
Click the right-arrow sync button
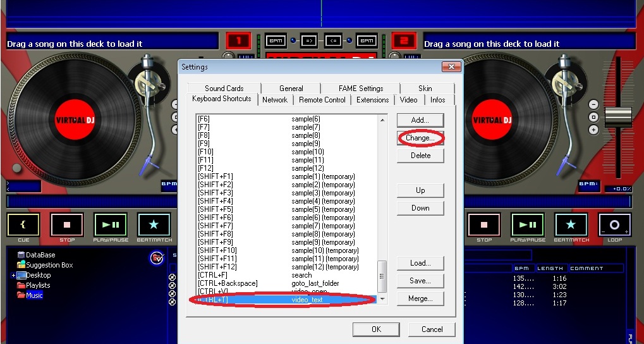pos(309,40)
